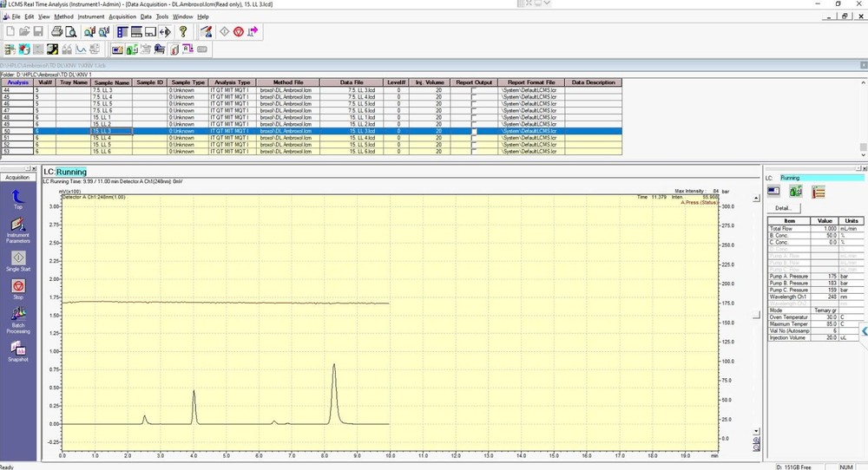Click the yellow question mark Help icon
This screenshot has height=470, width=868.
[x=183, y=31]
